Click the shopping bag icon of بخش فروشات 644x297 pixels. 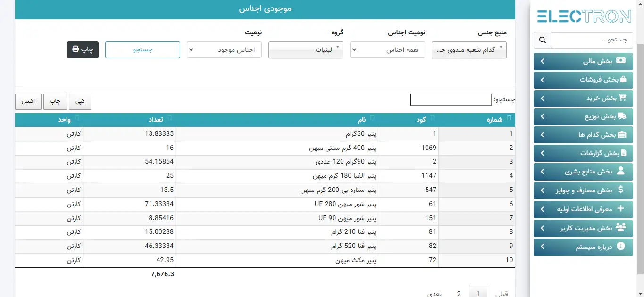pos(623,80)
